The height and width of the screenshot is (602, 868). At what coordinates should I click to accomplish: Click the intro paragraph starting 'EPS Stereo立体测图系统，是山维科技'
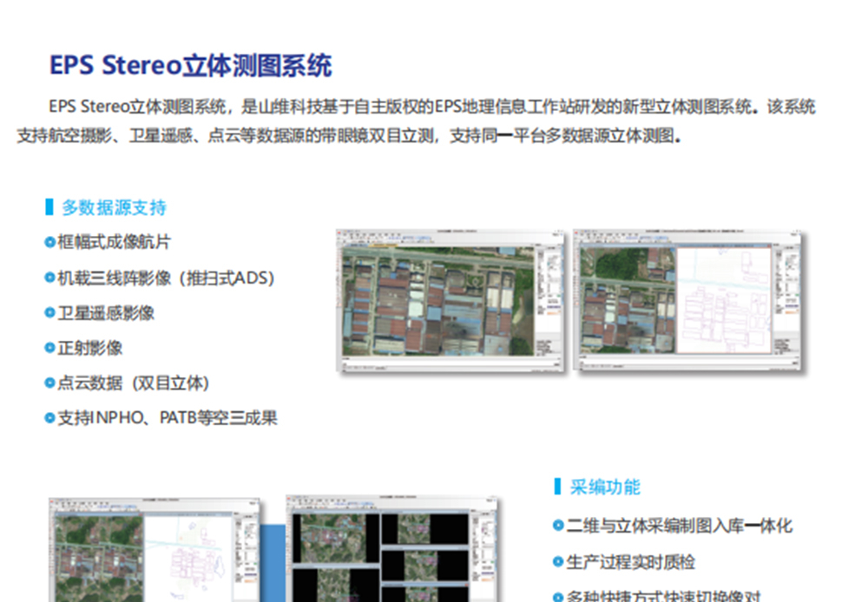pyautogui.click(x=417, y=121)
